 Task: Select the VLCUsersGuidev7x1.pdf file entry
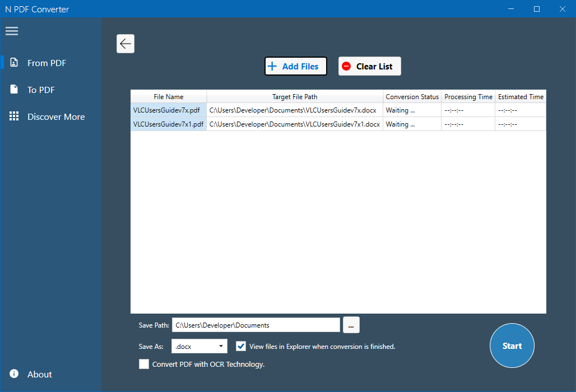point(168,124)
